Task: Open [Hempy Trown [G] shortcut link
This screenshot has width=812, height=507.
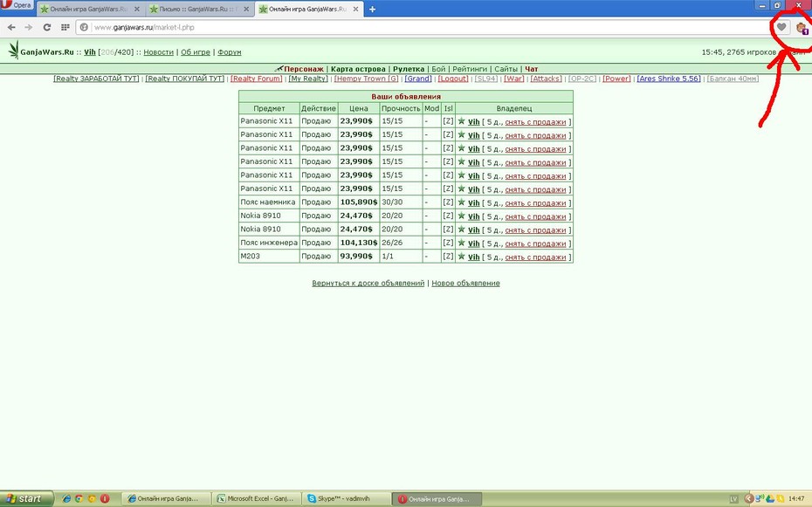Action: 366,79
